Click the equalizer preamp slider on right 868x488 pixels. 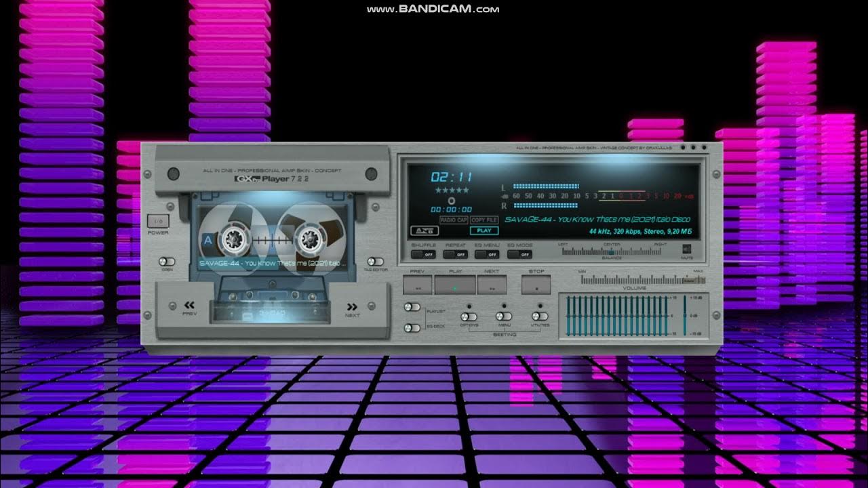(x=685, y=316)
